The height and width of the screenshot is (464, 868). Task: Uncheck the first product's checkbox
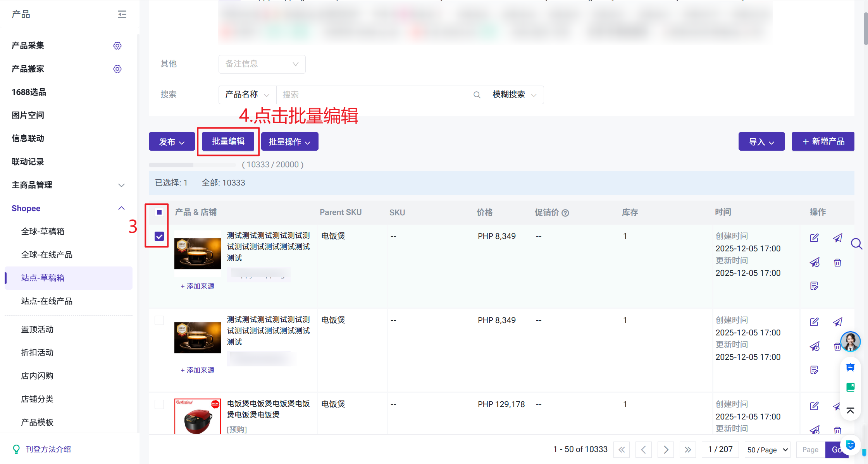point(159,236)
